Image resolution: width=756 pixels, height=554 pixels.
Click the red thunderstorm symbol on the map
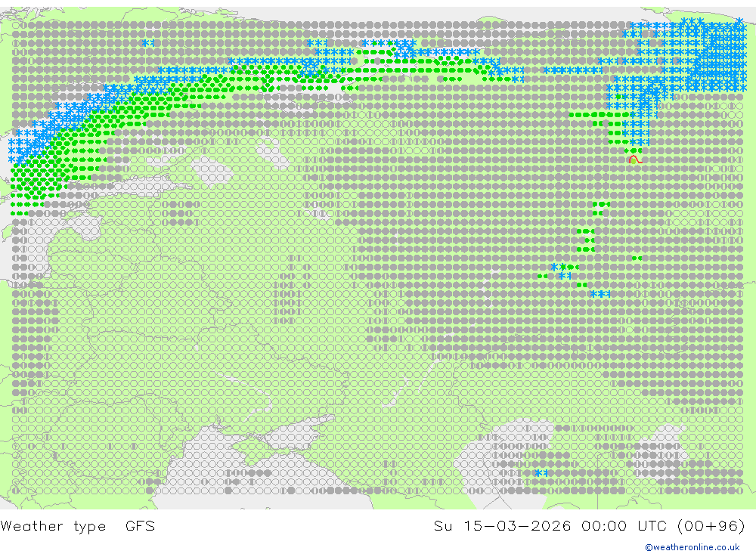coord(635,159)
